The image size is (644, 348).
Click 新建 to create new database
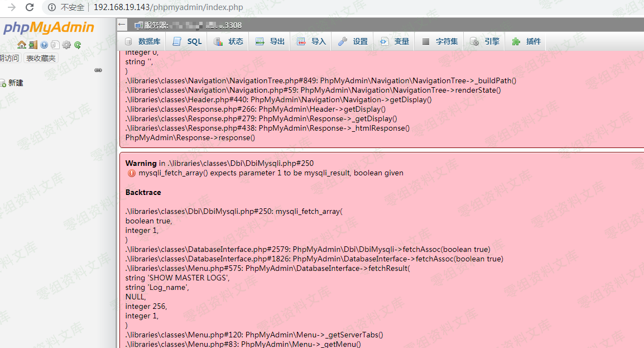tap(16, 83)
